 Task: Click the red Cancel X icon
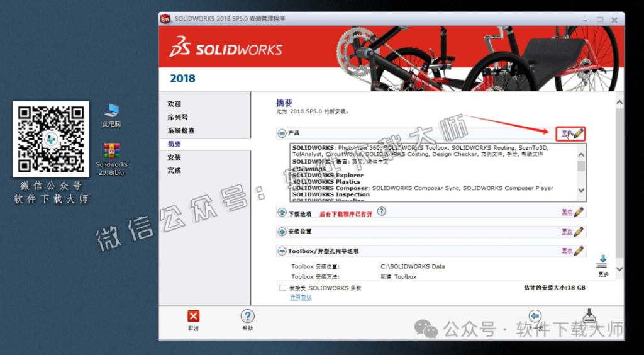coord(193,317)
